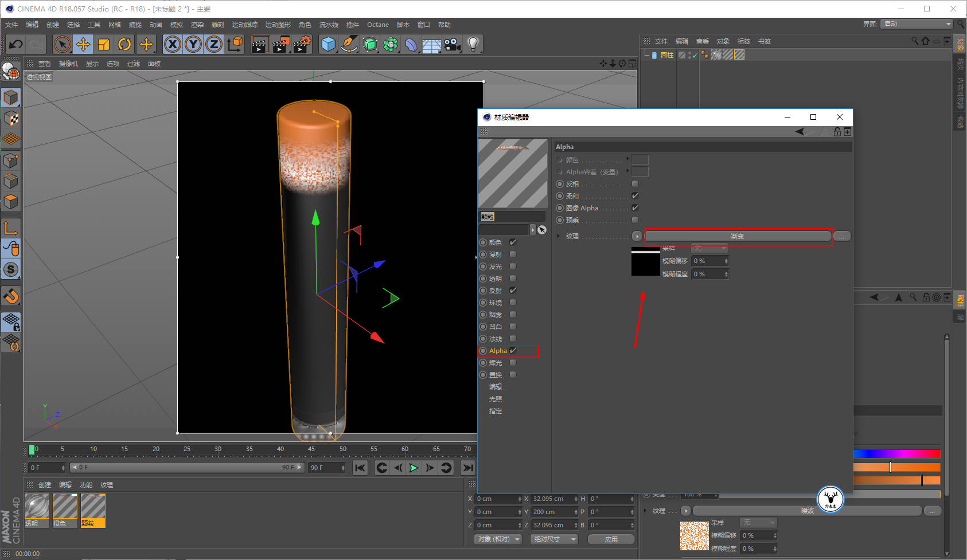Expand the 纹理 disclosure triangle in Alpha
This screenshot has width=967, height=560.
559,236
